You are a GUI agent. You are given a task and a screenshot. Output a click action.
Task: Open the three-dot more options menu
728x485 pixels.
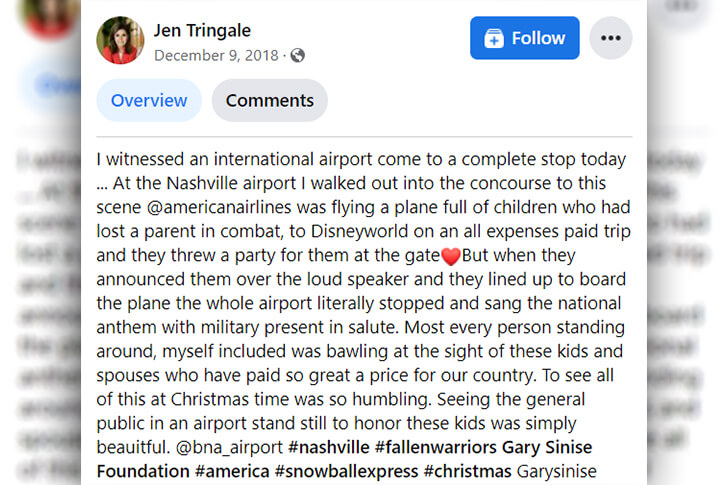(x=611, y=38)
